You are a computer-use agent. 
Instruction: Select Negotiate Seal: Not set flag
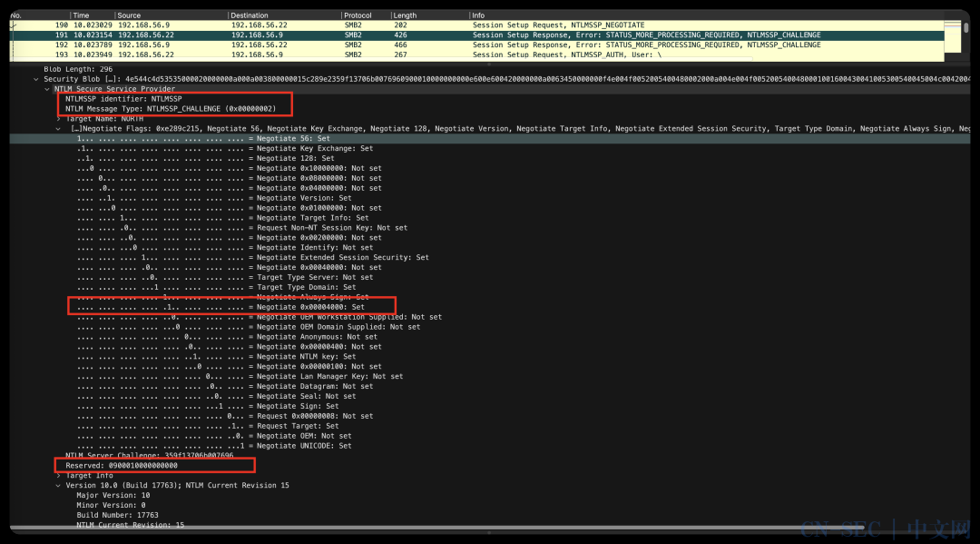[216, 397]
